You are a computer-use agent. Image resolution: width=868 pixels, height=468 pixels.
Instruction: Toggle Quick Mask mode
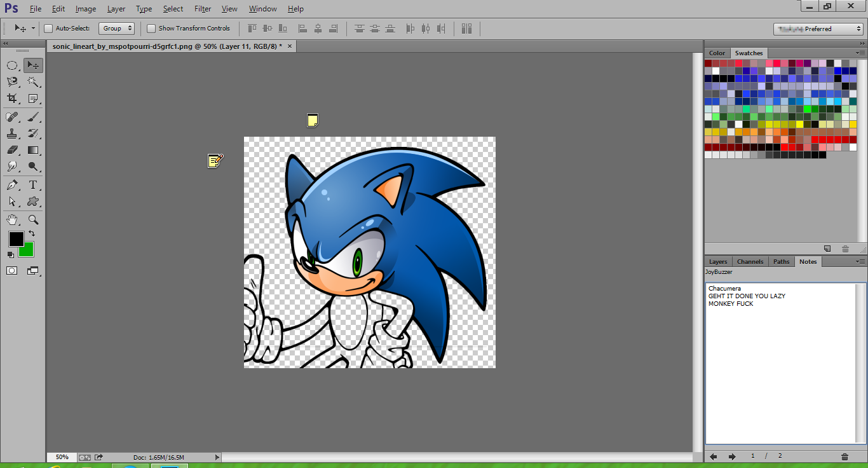(12, 271)
